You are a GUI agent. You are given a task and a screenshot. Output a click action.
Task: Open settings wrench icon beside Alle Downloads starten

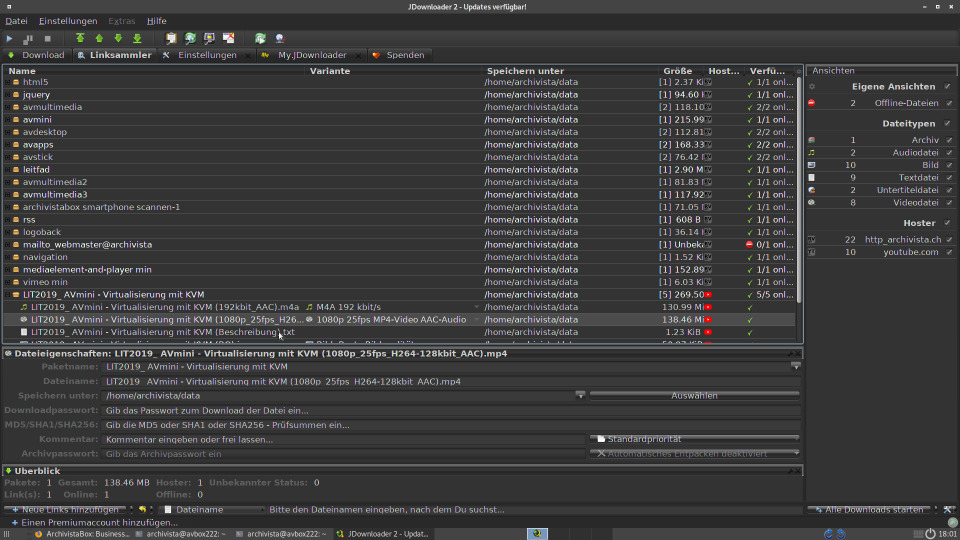(948, 509)
